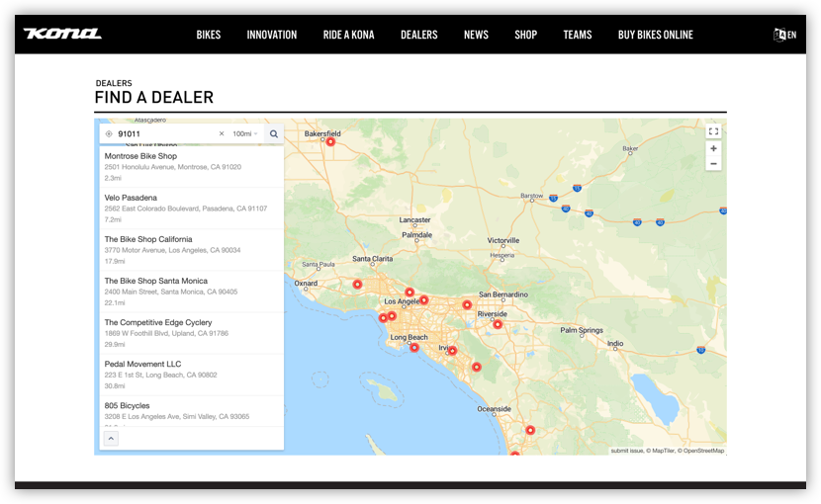Zoom in on the map
This screenshot has height=504, width=821.
click(x=713, y=148)
